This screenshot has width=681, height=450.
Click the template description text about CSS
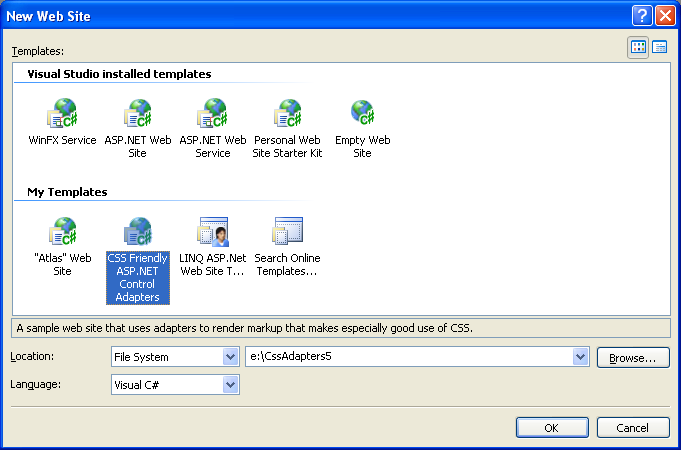coord(245,328)
